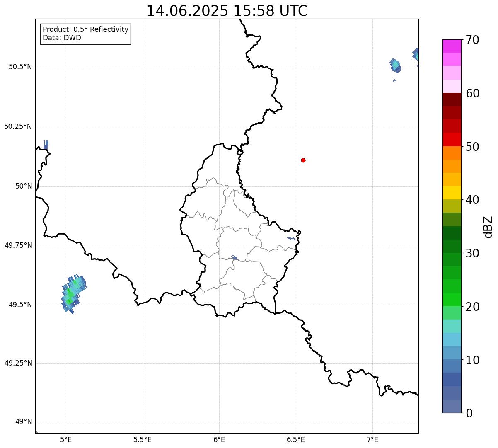Click the colorbar tick value 30

[472, 253]
